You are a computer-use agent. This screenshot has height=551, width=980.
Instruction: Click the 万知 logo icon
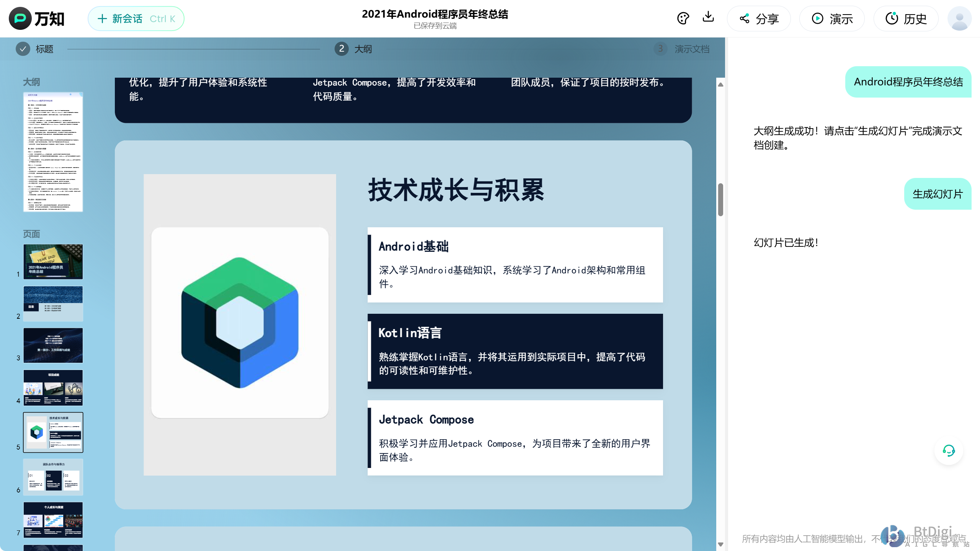coord(20,18)
